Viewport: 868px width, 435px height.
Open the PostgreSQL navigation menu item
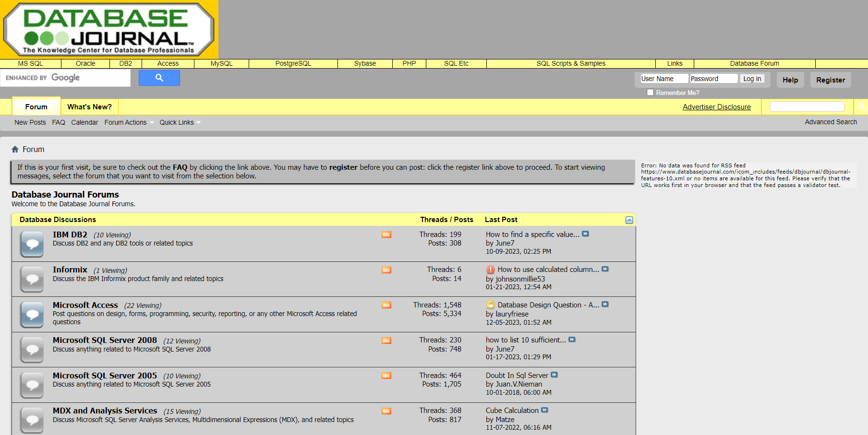click(293, 63)
